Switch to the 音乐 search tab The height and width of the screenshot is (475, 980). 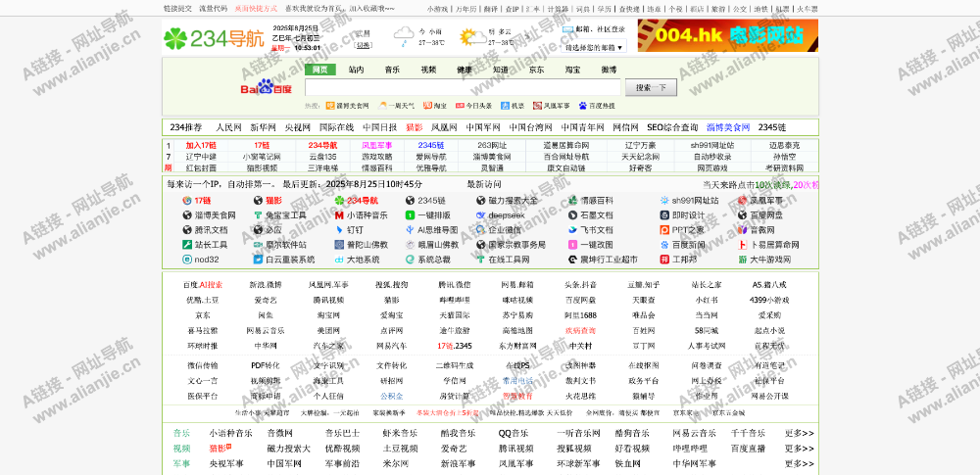pyautogui.click(x=393, y=70)
